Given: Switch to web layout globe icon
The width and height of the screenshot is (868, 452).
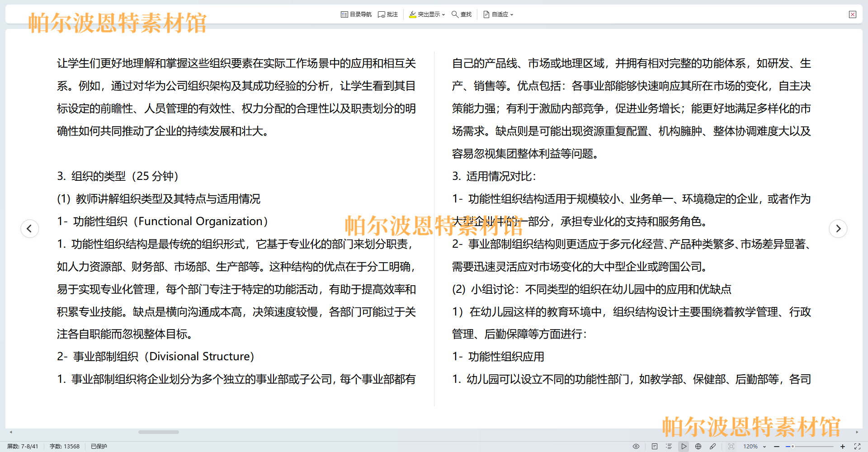Looking at the screenshot, I should [x=698, y=446].
